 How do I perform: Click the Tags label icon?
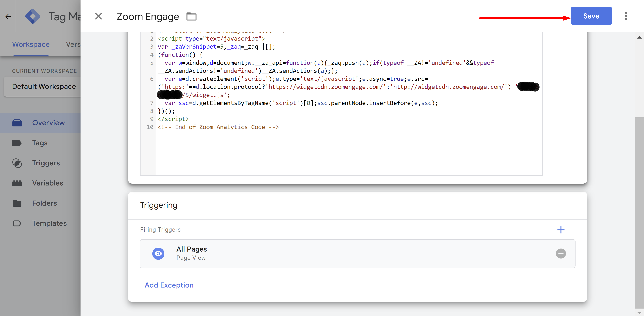coord(17,143)
